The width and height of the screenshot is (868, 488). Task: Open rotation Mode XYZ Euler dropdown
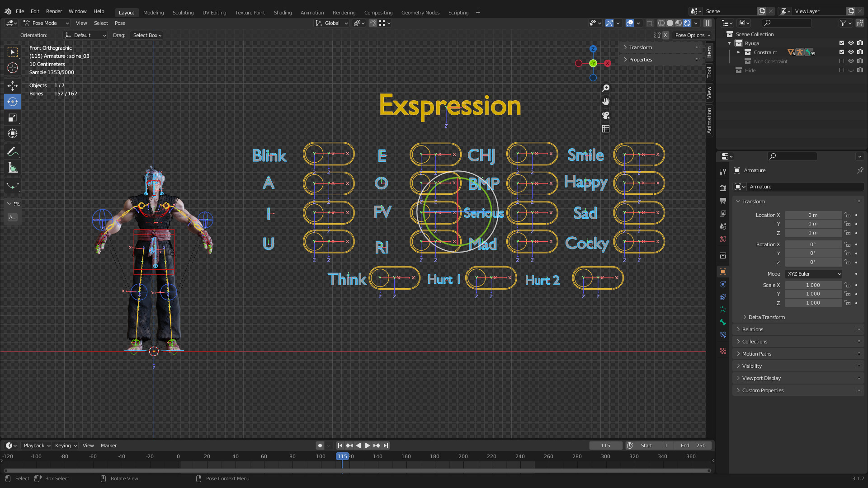click(x=814, y=274)
